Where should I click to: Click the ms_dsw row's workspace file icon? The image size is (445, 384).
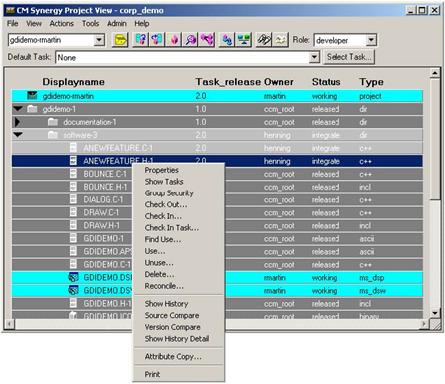(73, 290)
